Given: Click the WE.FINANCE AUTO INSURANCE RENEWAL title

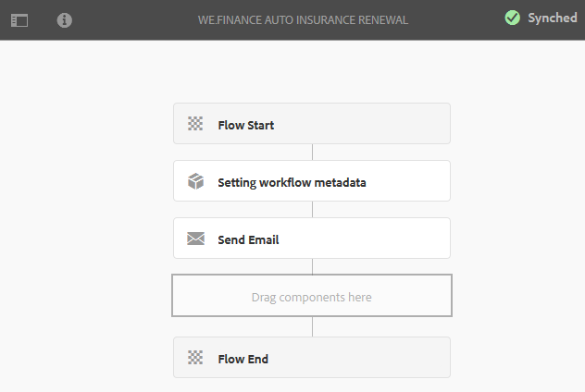Looking at the screenshot, I should point(303,19).
